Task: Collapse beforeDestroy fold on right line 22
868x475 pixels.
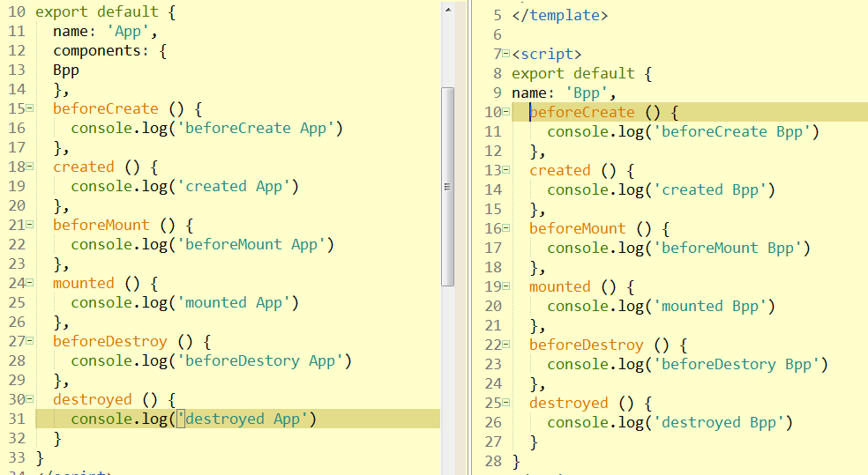Action: pos(506,344)
